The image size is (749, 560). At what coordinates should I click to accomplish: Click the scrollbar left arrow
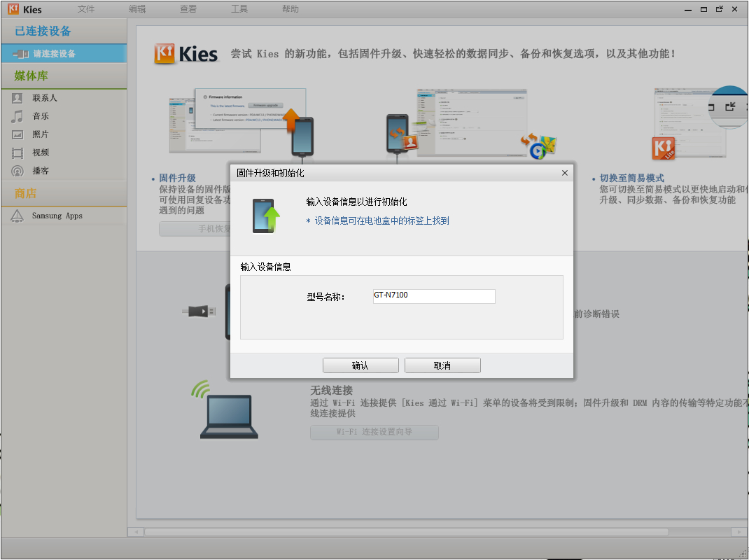point(136,532)
